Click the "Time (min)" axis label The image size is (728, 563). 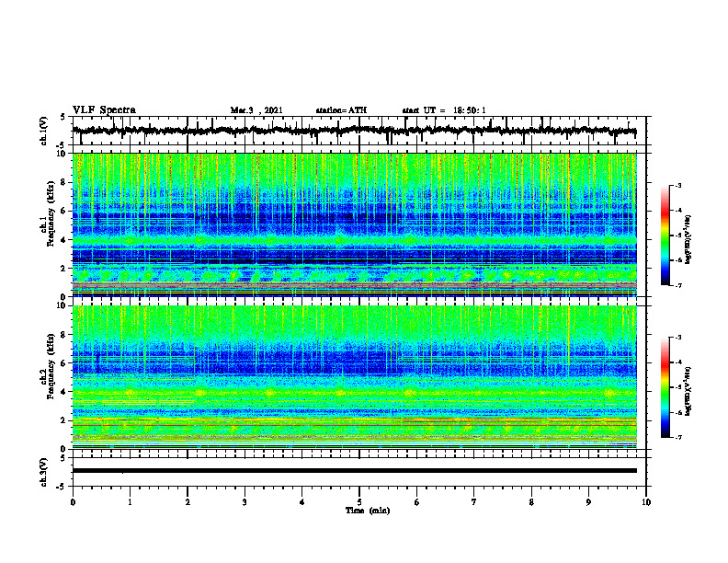(x=368, y=511)
